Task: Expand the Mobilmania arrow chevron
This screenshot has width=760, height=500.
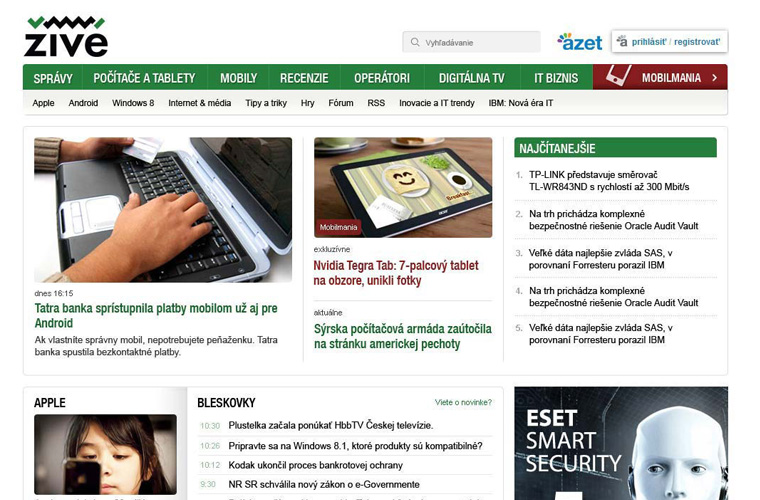Action: click(x=714, y=78)
